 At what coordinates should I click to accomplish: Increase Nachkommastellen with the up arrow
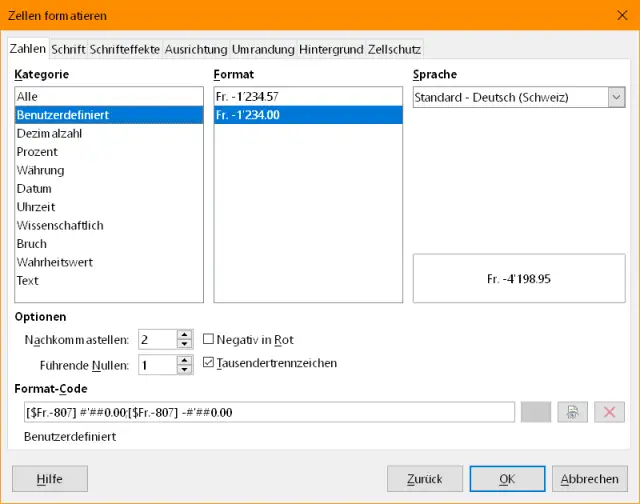tap(184, 335)
